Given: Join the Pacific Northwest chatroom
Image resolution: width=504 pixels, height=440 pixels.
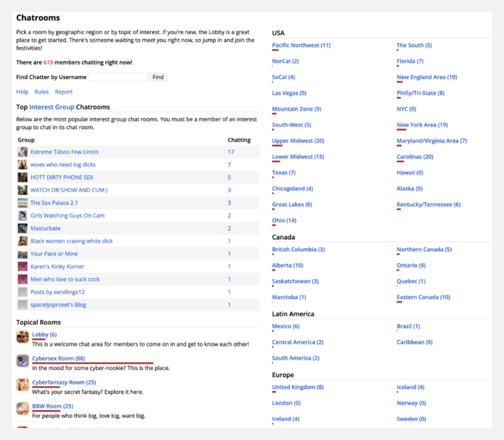Looking at the screenshot, I should (x=301, y=45).
